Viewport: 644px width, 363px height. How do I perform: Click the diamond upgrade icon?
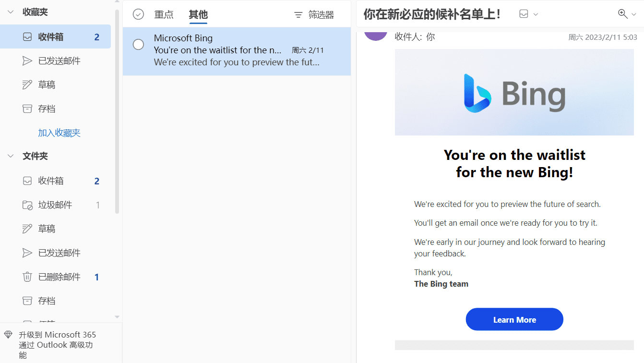(x=8, y=335)
